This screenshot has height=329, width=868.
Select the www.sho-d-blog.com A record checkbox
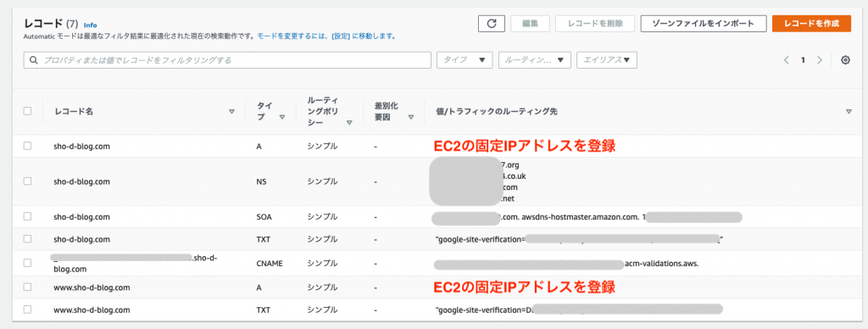(x=28, y=287)
